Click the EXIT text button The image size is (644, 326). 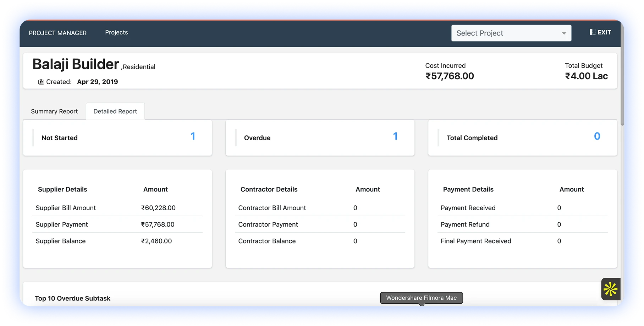tap(604, 32)
